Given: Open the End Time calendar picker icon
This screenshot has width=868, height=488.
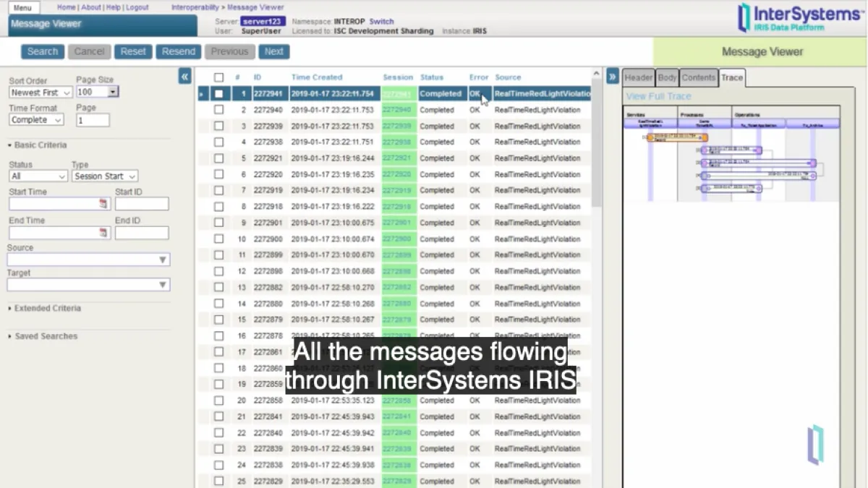Looking at the screenshot, I should 103,233.
